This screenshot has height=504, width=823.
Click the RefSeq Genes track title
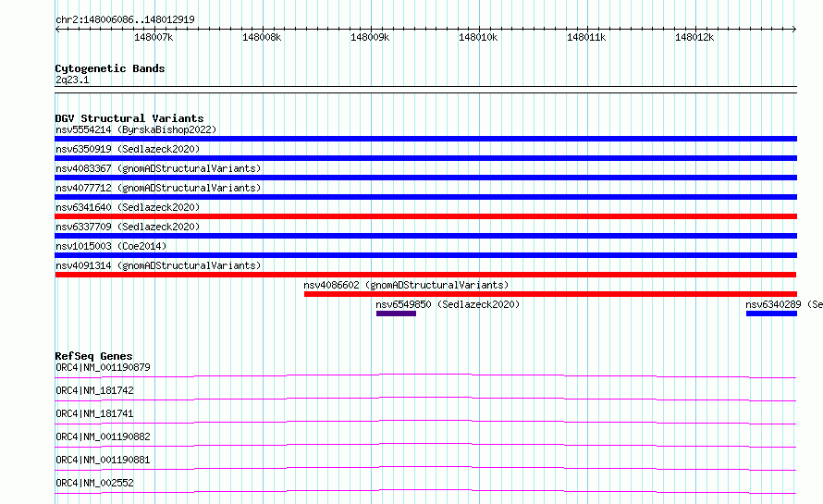(93, 356)
